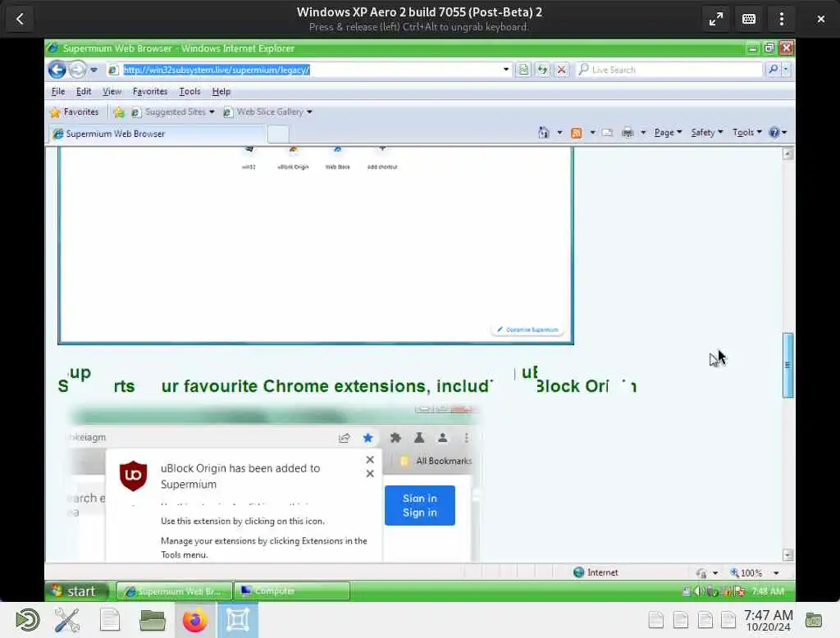This screenshot has width=840, height=638.
Task: Open Suggested Sites dropdown
Action: point(172,112)
